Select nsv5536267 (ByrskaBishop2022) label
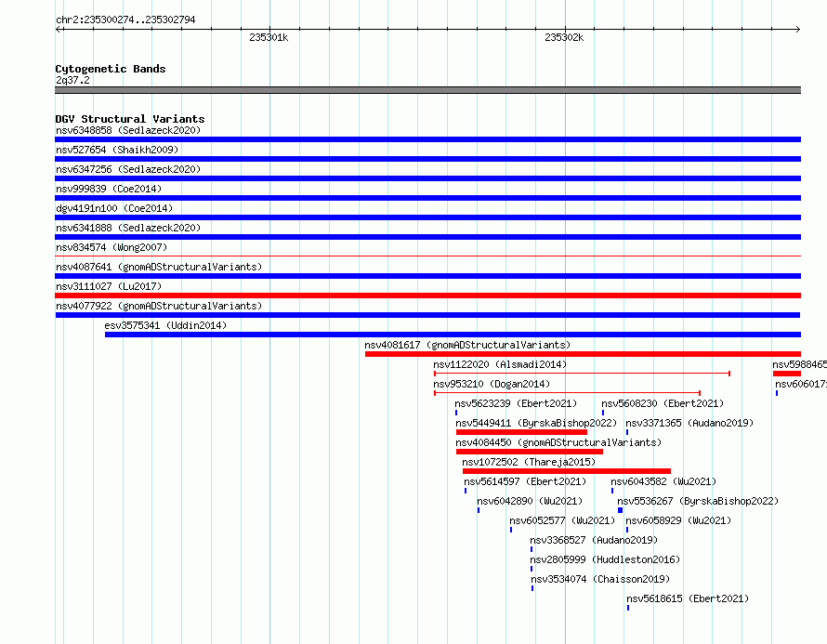 click(x=698, y=501)
